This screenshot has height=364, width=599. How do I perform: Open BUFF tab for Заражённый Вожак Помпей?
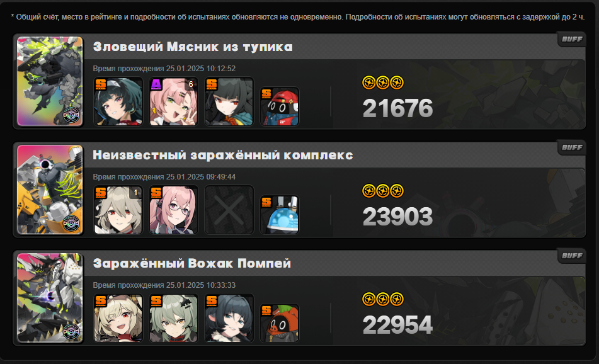point(572,256)
